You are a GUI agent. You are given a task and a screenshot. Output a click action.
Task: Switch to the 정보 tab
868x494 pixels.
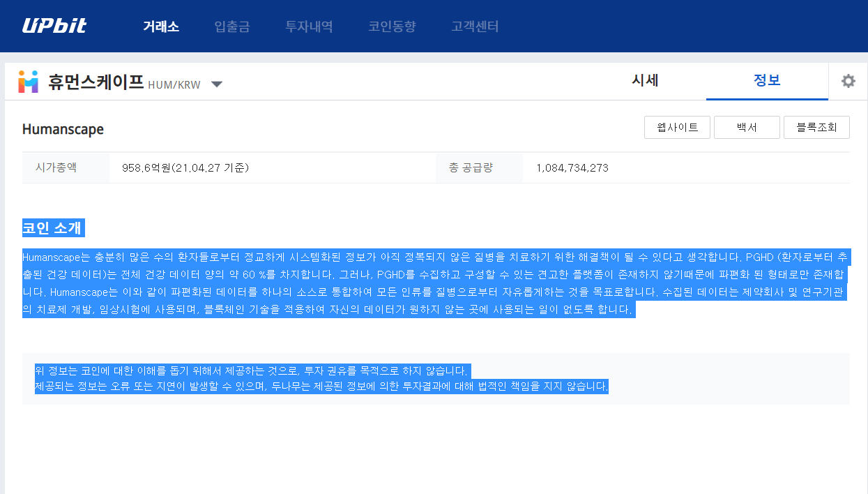pos(767,80)
